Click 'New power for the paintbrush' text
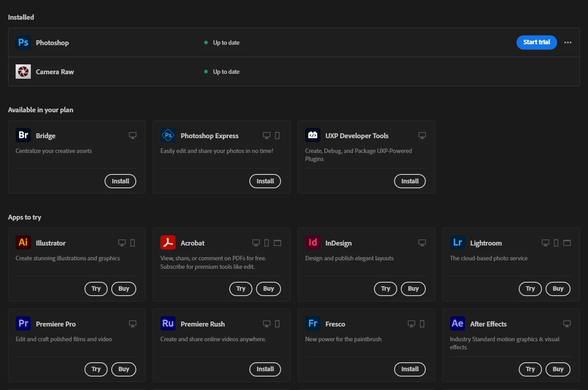This screenshot has width=588, height=390. tap(343, 339)
